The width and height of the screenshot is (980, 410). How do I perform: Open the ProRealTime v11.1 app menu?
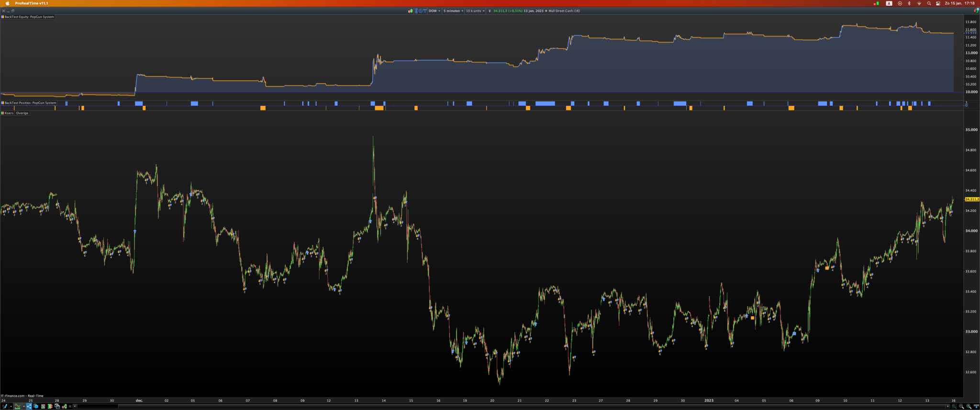click(x=32, y=3)
